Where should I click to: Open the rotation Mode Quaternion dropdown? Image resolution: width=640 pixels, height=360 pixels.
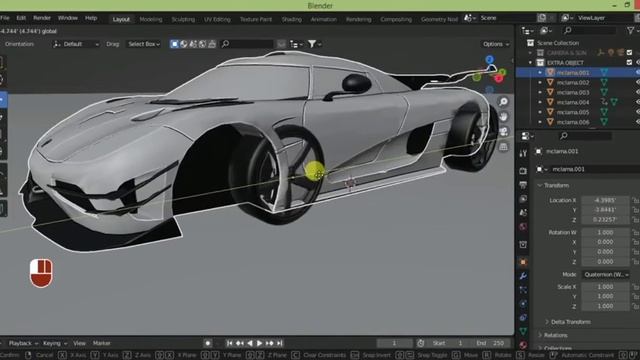[606, 275]
